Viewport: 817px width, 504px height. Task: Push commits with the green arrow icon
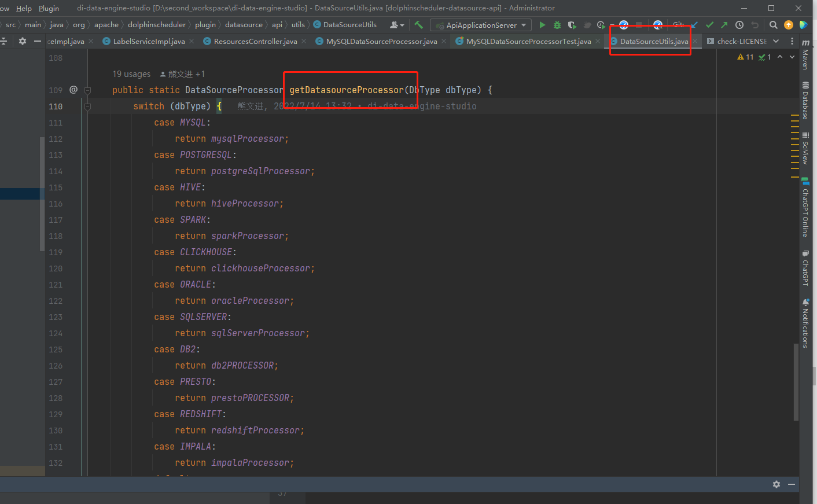(x=724, y=25)
